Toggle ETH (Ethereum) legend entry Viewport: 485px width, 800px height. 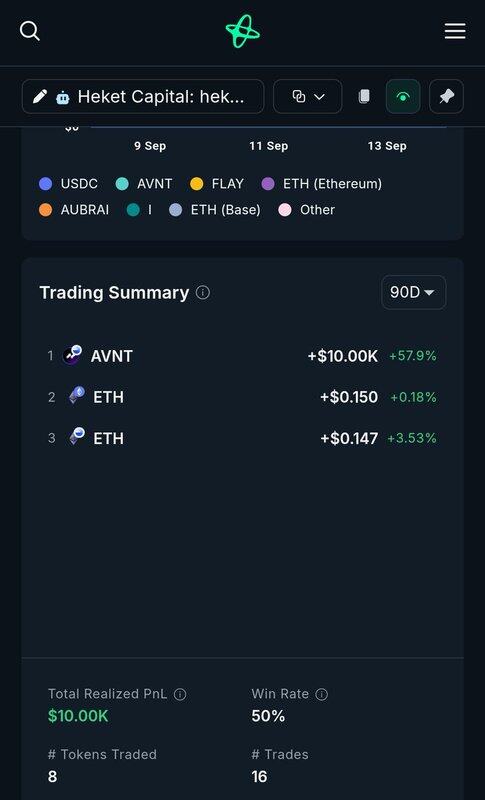[322, 184]
